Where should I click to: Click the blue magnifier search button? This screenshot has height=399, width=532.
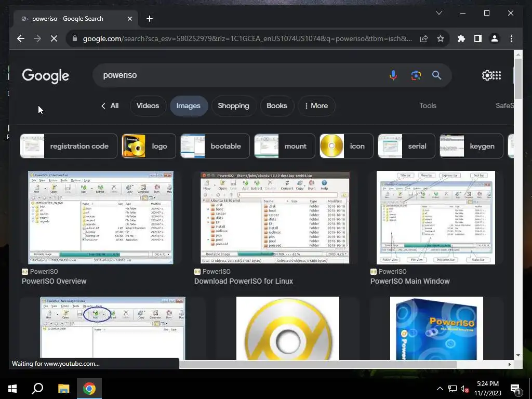tap(436, 75)
